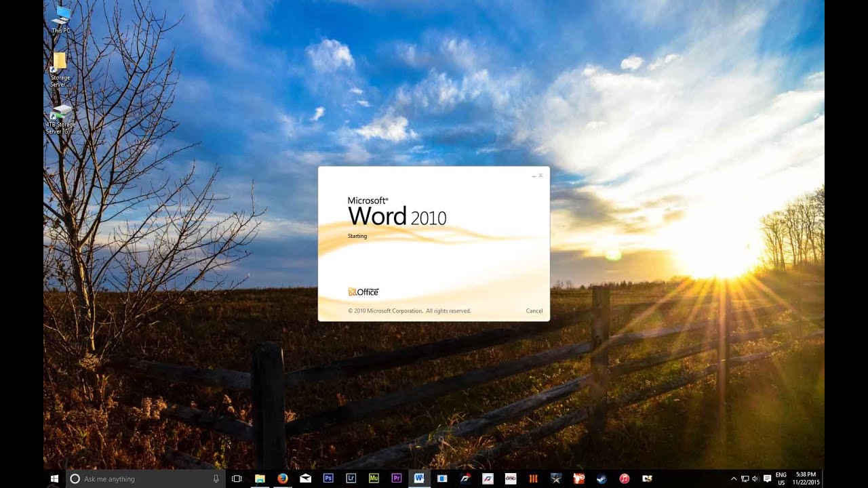Open the Windows Start menu

(54, 479)
